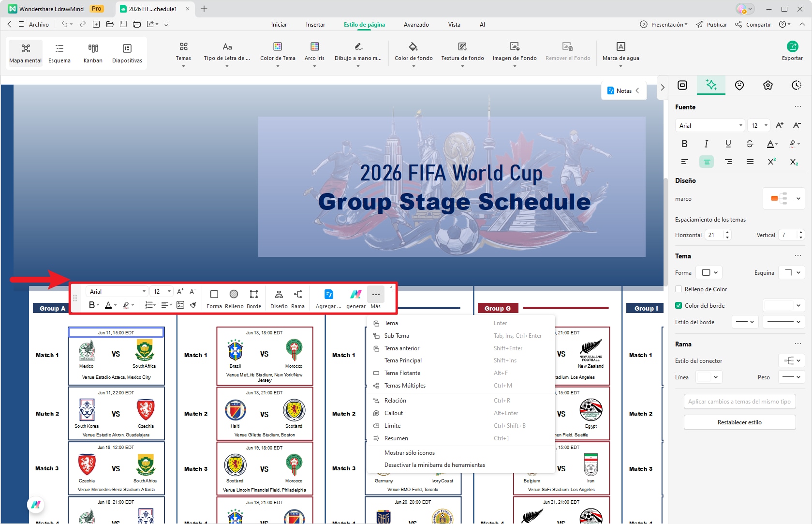The height and width of the screenshot is (524, 812).
Task: Open the clock history panel tab
Action: coord(797,85)
